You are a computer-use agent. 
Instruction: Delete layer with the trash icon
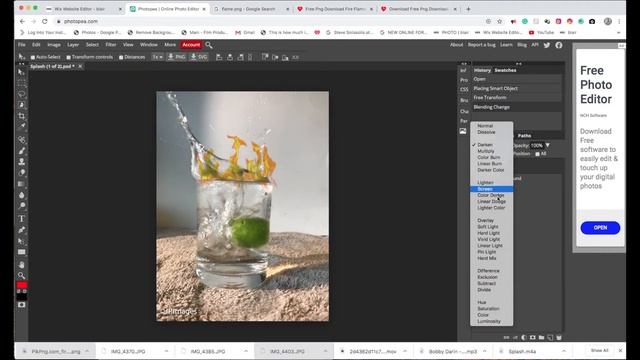559,338
